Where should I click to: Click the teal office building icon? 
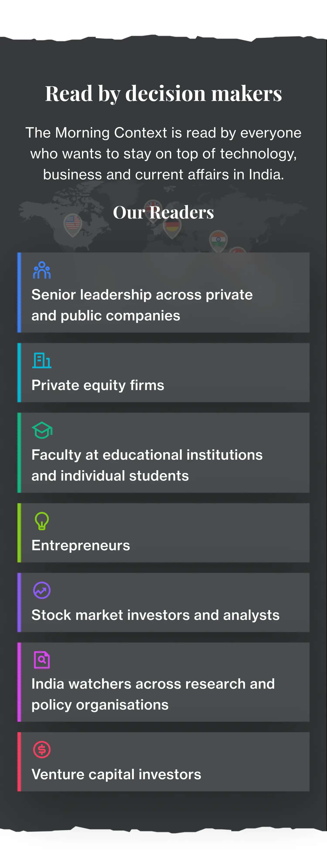coord(42,361)
